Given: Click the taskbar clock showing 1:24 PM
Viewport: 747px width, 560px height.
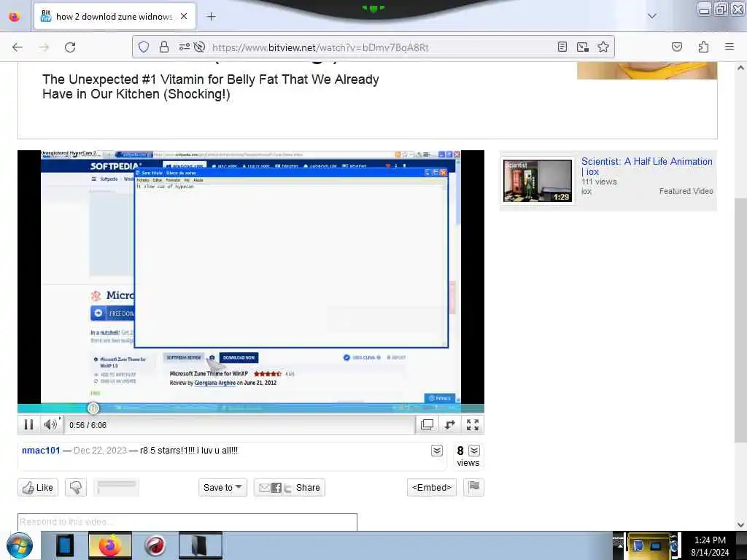Looking at the screenshot, I should click(x=710, y=545).
